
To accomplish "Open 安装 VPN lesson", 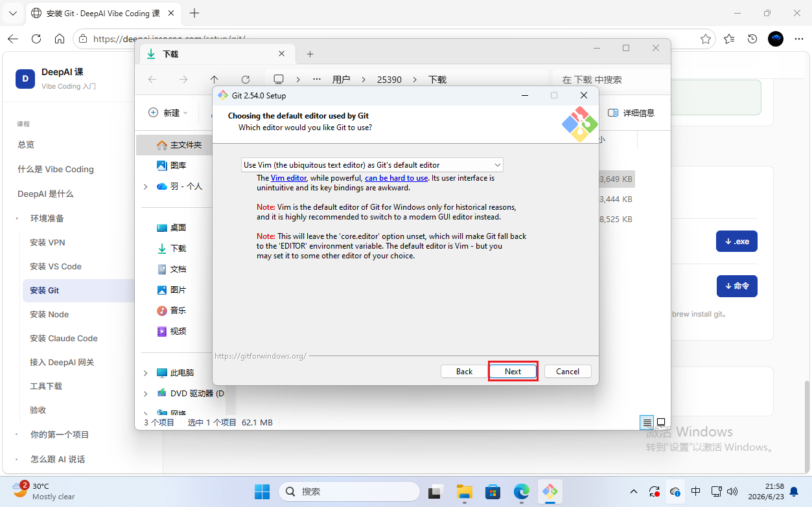I will pos(47,242).
